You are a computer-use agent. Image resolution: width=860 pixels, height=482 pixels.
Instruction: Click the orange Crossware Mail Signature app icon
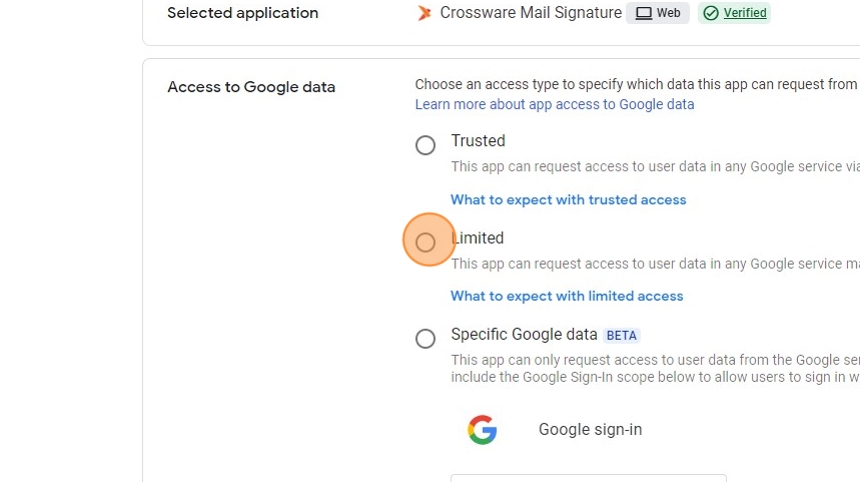tap(425, 13)
